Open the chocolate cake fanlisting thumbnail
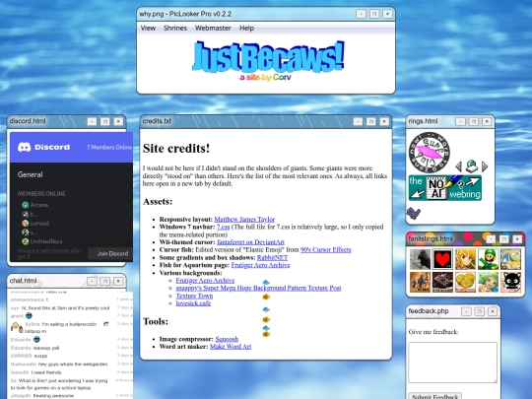This screenshot has height=399, width=532. click(x=442, y=282)
